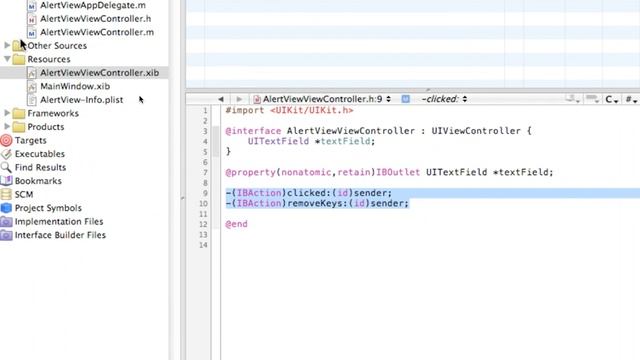Click the SCM cylinder icon
This screenshot has height=360, width=640.
pyautogui.click(x=6, y=194)
